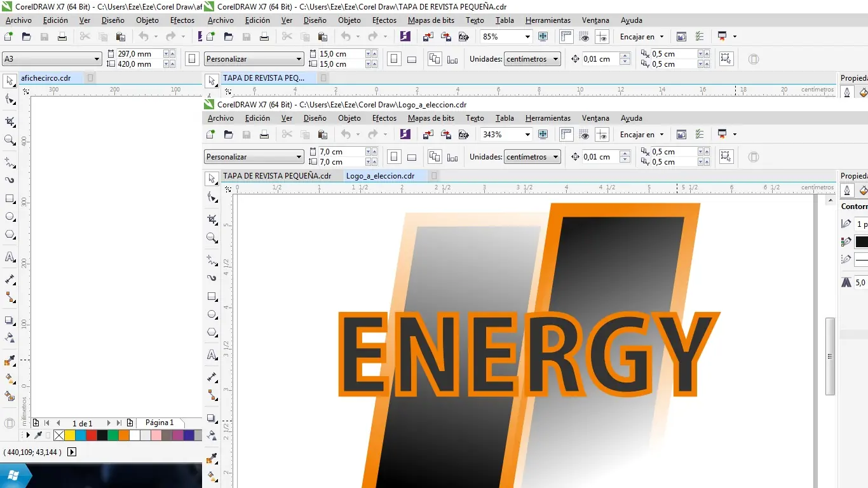Click Publish to PDF in Logo_a_eleccion toolbar

[464, 135]
